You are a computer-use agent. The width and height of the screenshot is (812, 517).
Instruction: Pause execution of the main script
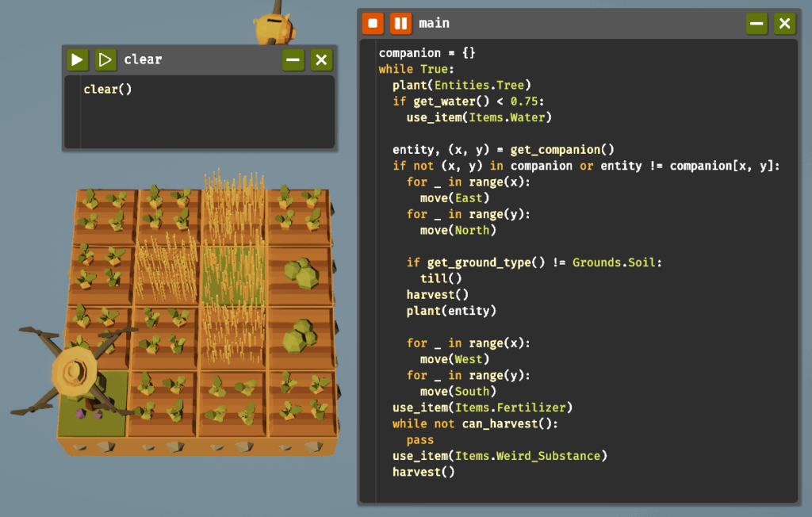point(401,23)
